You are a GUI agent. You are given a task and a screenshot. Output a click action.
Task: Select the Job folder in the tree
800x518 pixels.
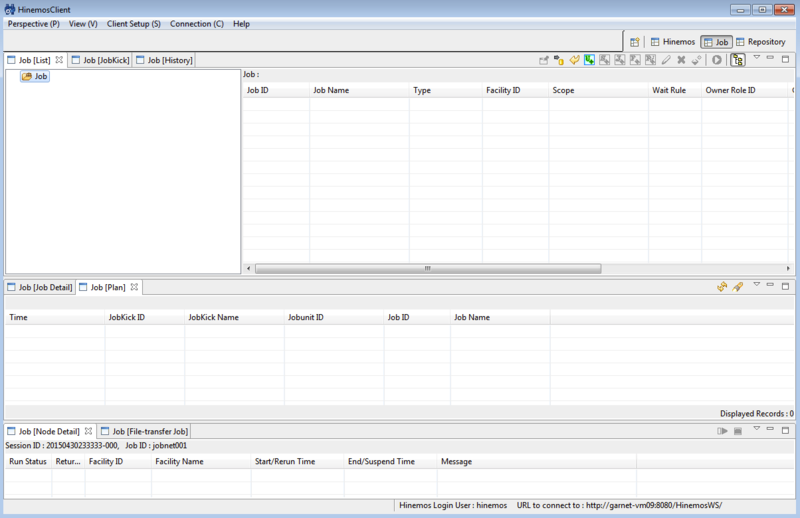click(x=35, y=76)
